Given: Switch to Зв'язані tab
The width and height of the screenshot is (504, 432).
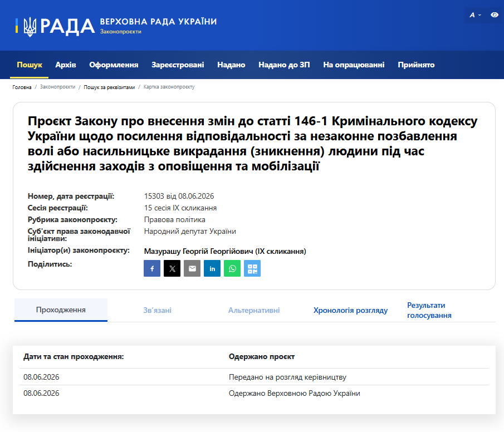Looking at the screenshot, I should (157, 310).
